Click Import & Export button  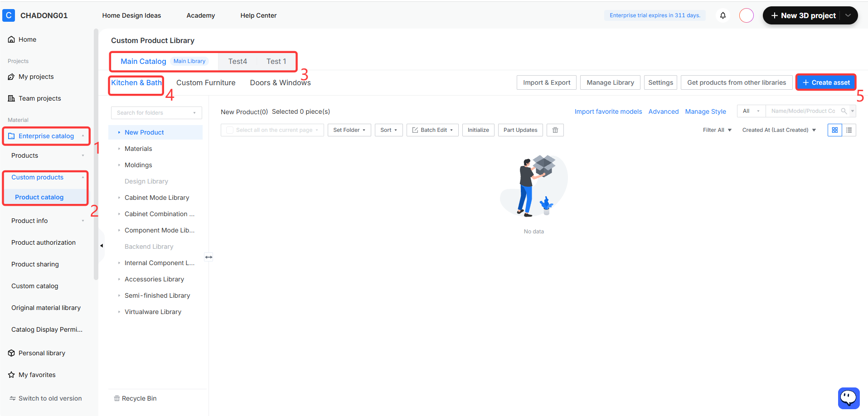click(547, 82)
